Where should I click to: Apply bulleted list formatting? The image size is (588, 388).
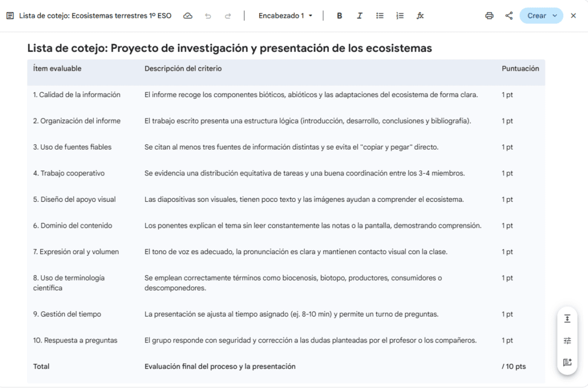click(380, 16)
